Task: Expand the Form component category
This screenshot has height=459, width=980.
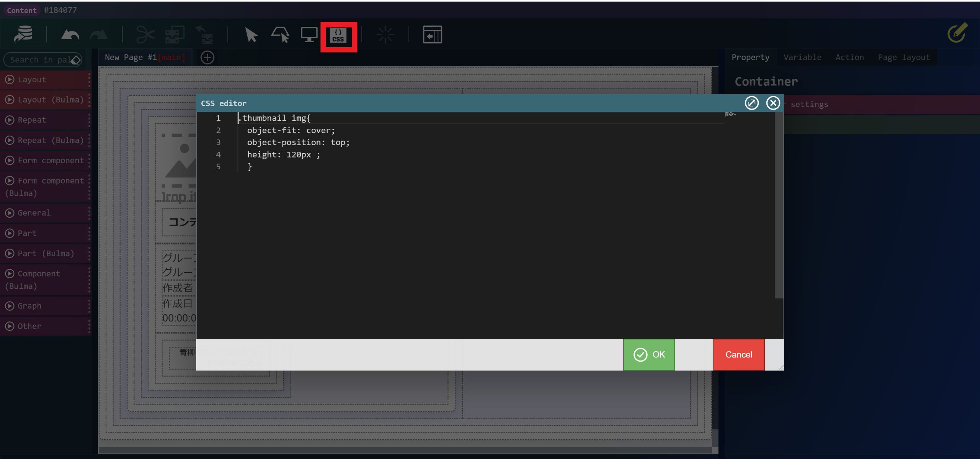Action: click(x=45, y=161)
